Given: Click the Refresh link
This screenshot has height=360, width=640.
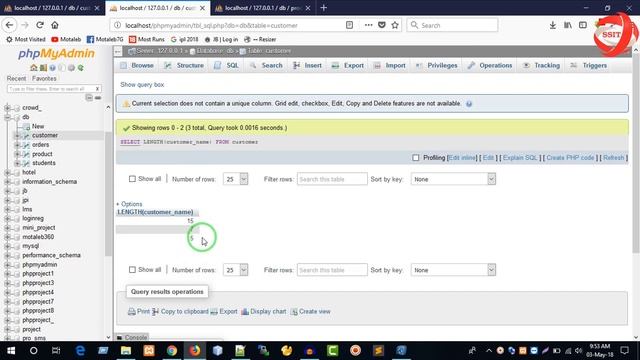Looking at the screenshot, I should 613,158.
